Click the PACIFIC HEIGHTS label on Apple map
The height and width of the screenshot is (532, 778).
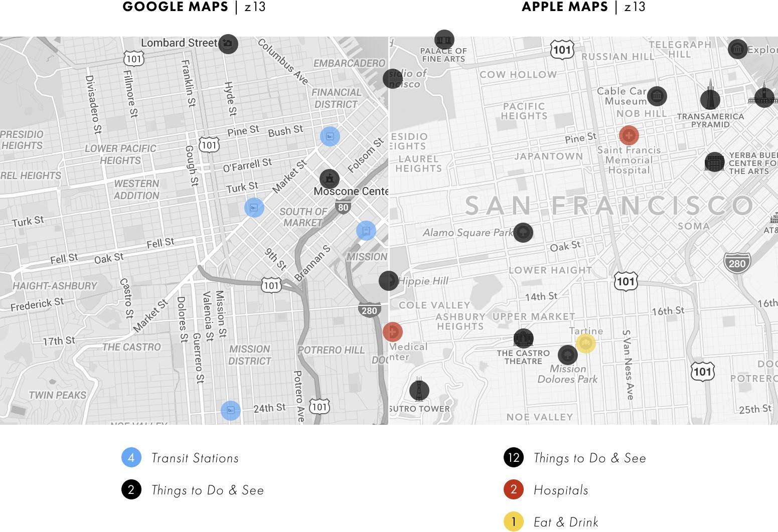[x=524, y=111]
